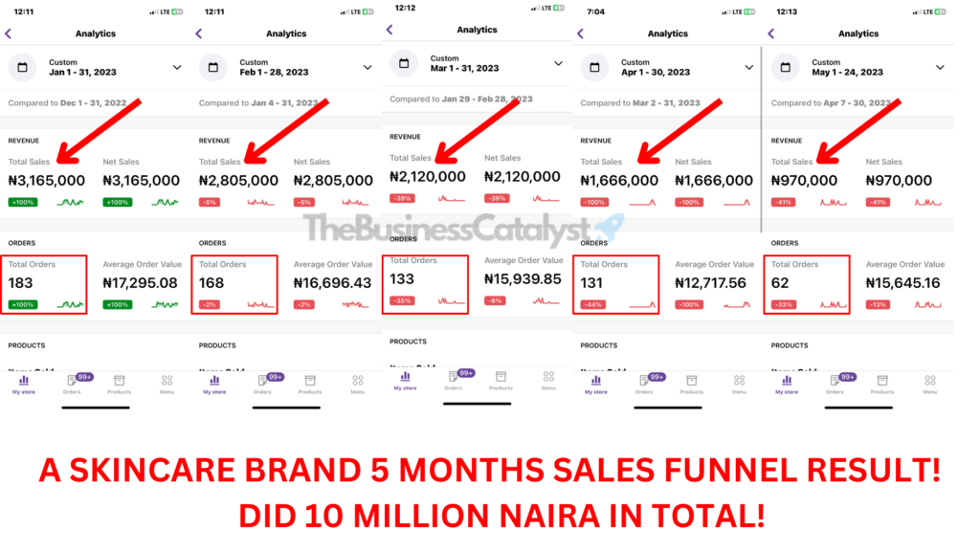Tap Total Sales ₦2,805,000 figure
The image size is (980, 551).
point(238,181)
